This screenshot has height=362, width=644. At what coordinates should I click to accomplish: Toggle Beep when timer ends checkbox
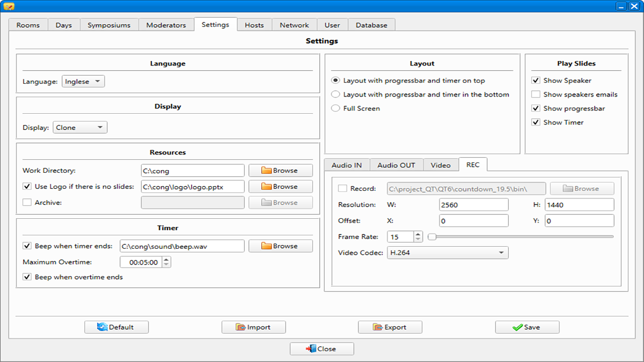(27, 246)
